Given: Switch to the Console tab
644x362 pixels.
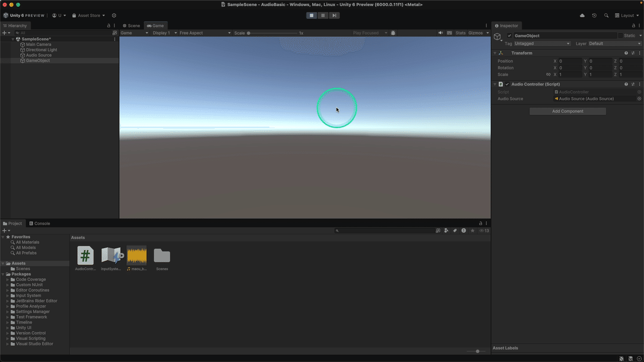Looking at the screenshot, I should [42, 223].
